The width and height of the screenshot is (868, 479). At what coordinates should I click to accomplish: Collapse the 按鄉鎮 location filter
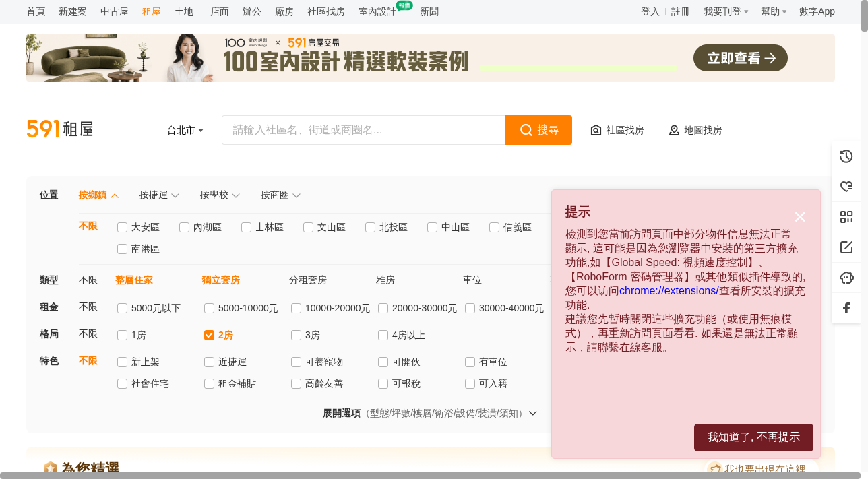[x=99, y=195]
